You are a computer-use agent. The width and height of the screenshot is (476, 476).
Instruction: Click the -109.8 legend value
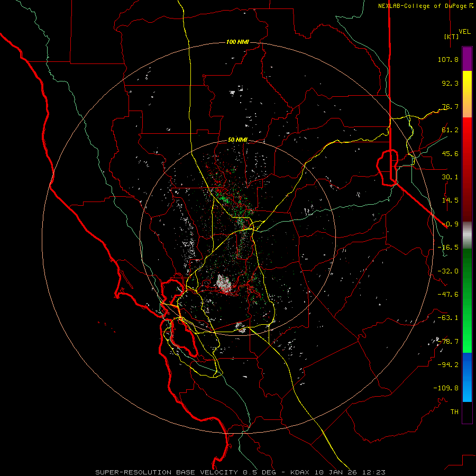446,388
